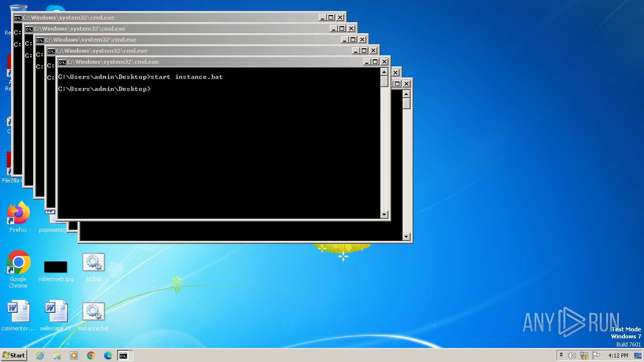This screenshot has height=362, width=644.
Task: Click the front cmd window scroll-up arrow
Action: pyautogui.click(x=384, y=72)
